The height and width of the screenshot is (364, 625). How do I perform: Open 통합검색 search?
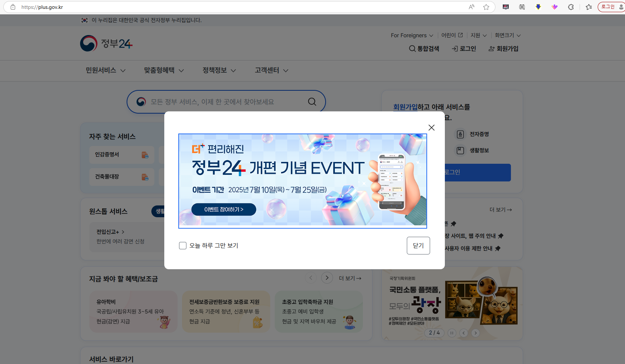[424, 49]
